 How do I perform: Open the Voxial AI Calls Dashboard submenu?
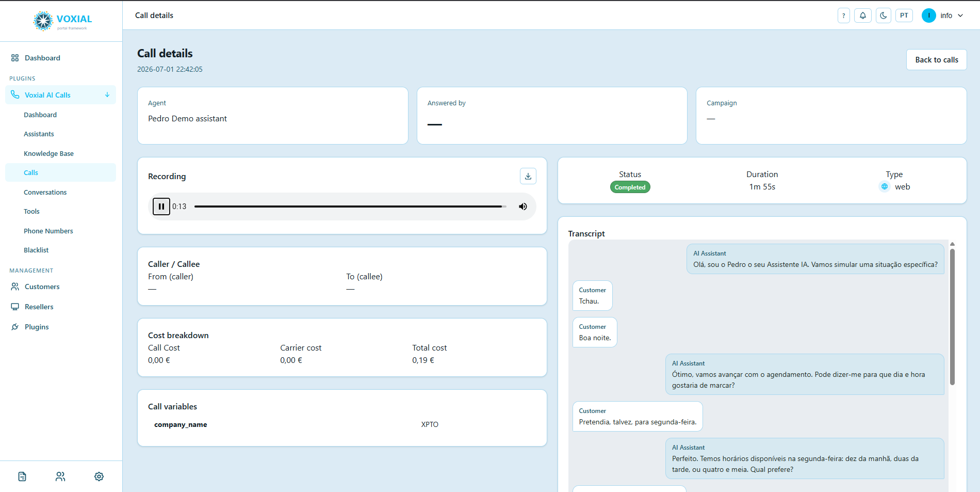(x=61, y=115)
